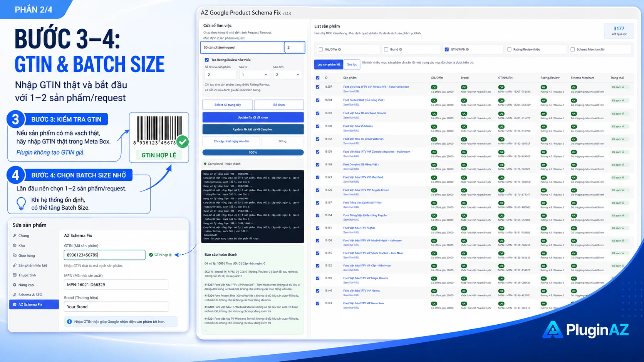Click the Kho inventory icon in sidebar
The width and height of the screenshot is (644, 362).
(15, 245)
